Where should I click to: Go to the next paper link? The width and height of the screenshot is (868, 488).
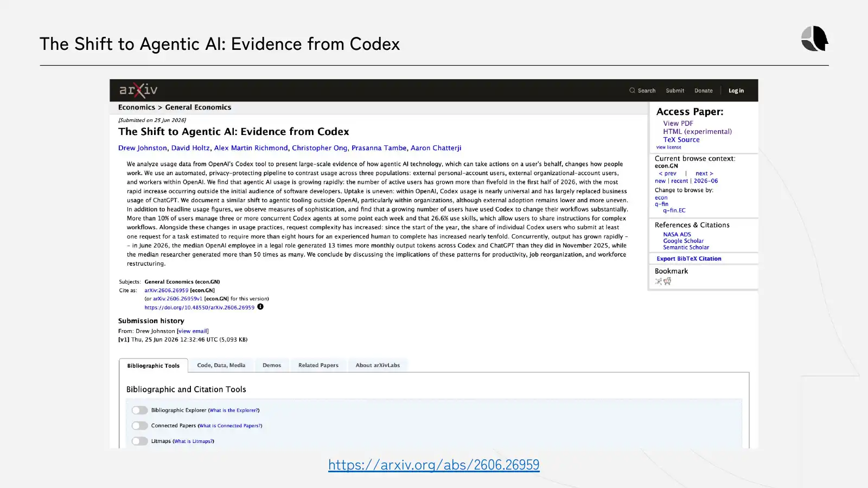(x=704, y=174)
